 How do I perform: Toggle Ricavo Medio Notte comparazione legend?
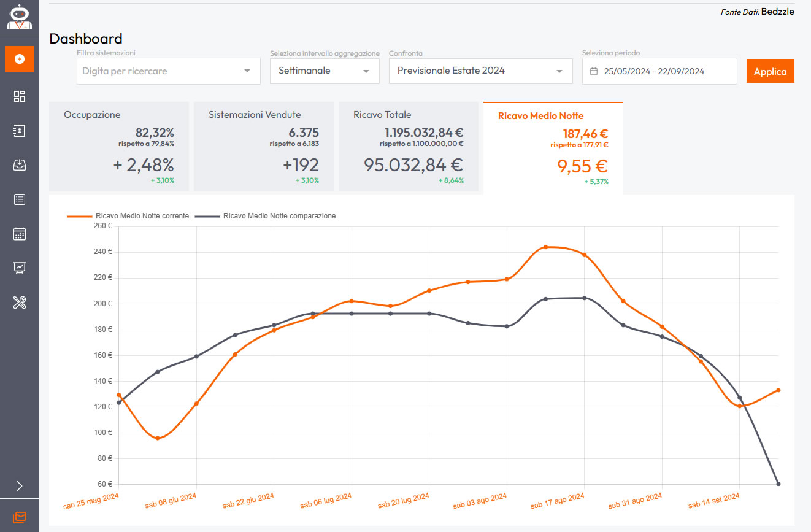[x=265, y=216]
